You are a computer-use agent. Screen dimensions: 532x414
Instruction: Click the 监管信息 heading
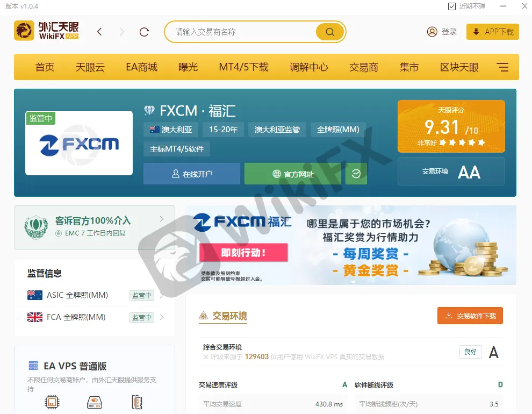[x=45, y=273]
